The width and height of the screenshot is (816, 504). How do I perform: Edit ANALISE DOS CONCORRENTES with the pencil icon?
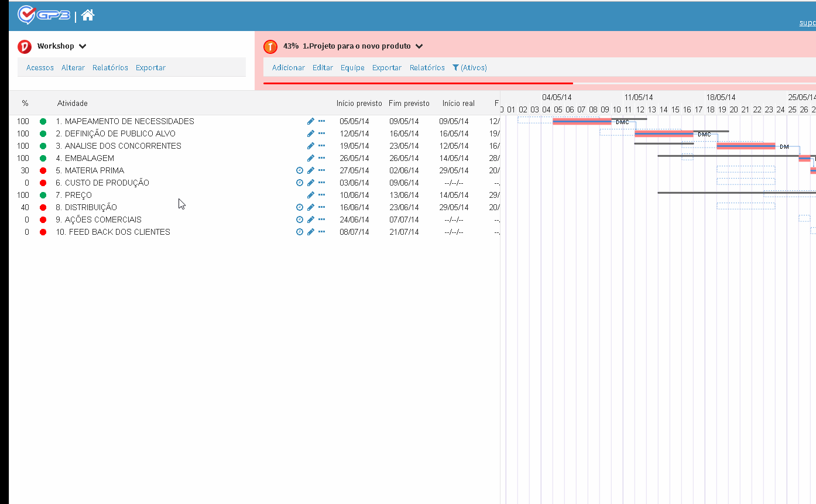coord(311,146)
